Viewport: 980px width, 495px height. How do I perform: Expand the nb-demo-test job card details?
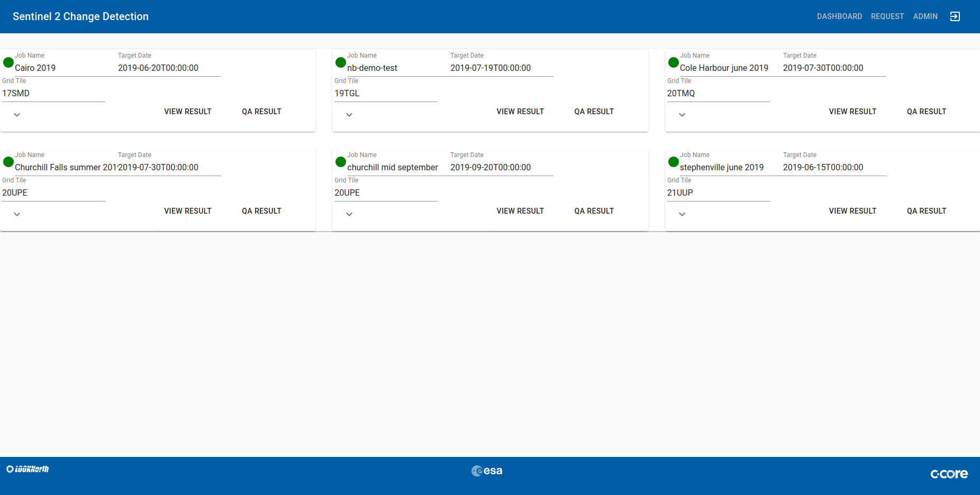(x=349, y=115)
